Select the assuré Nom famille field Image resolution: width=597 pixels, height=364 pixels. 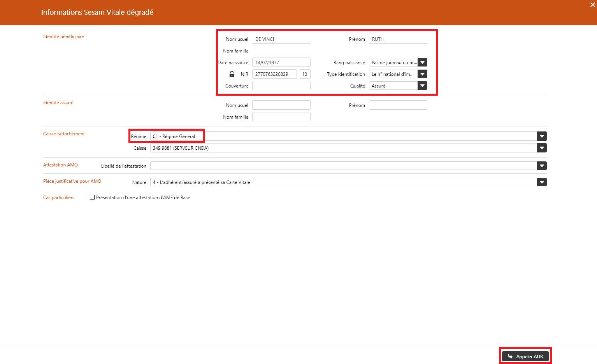[x=281, y=117]
